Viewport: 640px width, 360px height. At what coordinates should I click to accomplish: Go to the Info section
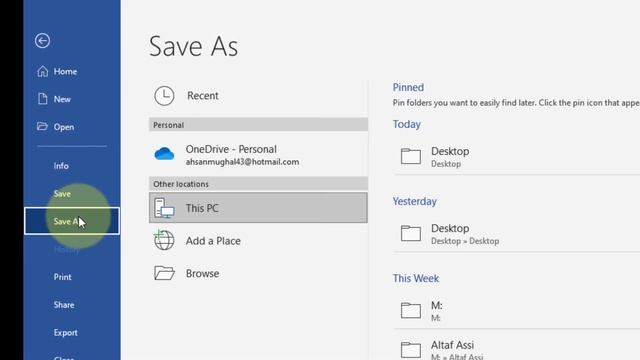pos(72,166)
